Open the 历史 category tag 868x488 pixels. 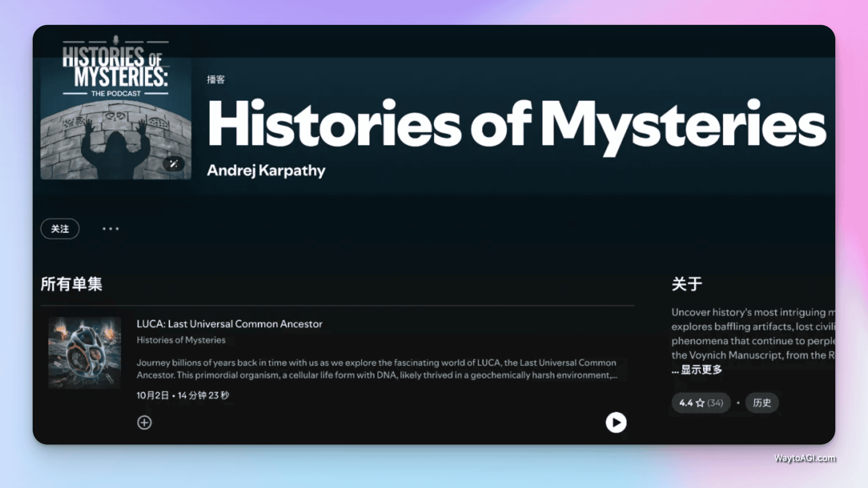[x=762, y=403]
